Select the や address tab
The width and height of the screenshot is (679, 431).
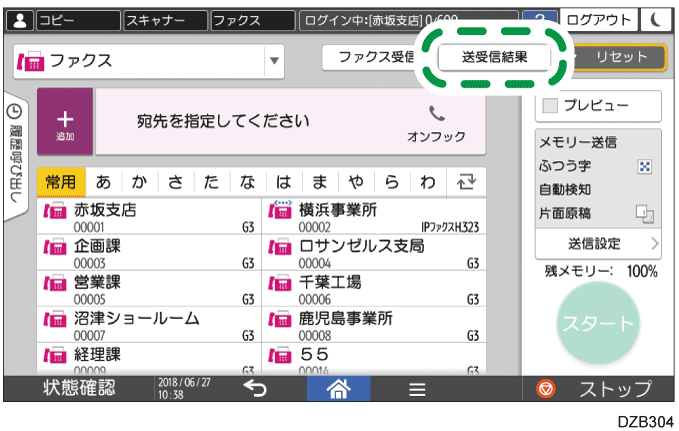(356, 182)
